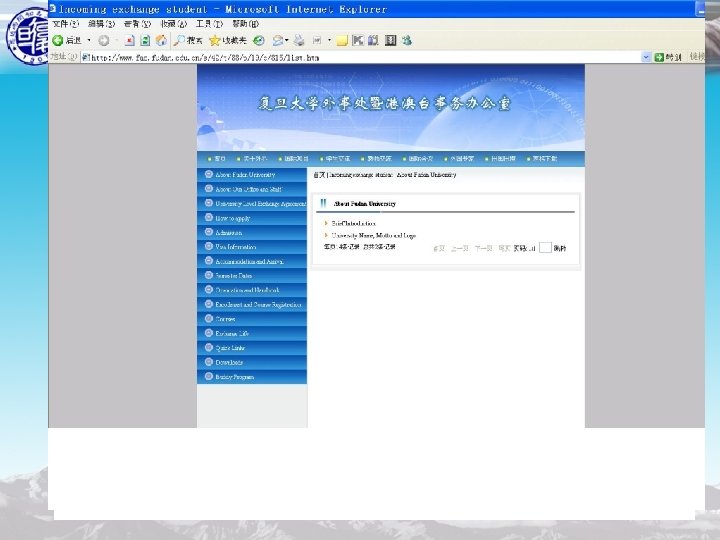Click the green Go (转到) button
The width and height of the screenshot is (720, 540).
pos(668,57)
